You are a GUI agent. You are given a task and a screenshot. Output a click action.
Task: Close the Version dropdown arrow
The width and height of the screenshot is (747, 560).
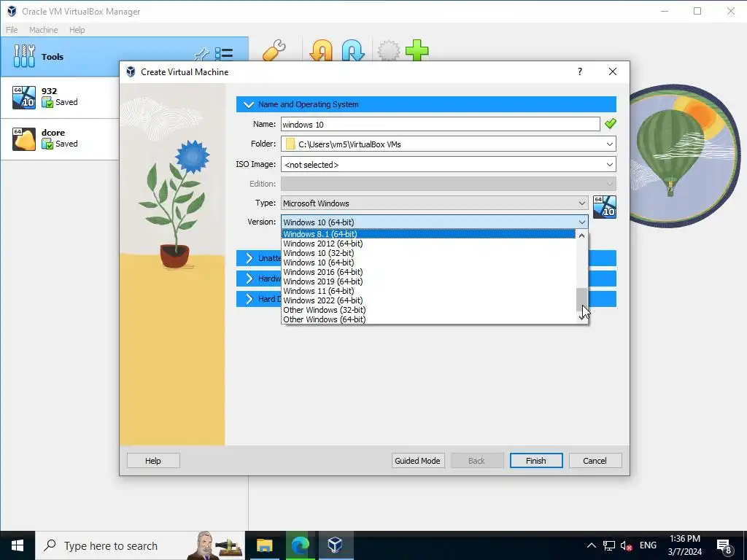pyautogui.click(x=581, y=222)
